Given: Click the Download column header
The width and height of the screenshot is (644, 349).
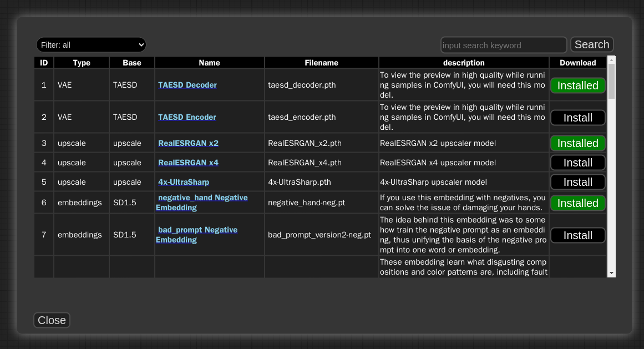Looking at the screenshot, I should tap(578, 63).
